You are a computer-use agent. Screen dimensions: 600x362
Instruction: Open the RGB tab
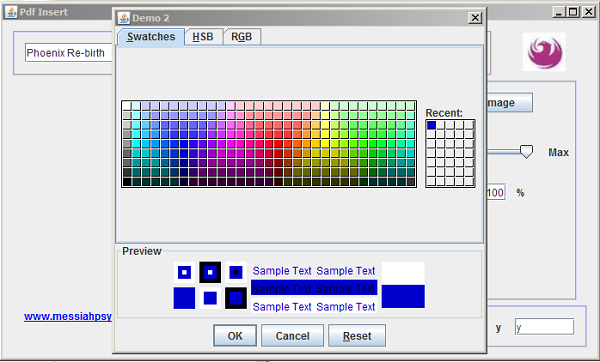coord(242,37)
